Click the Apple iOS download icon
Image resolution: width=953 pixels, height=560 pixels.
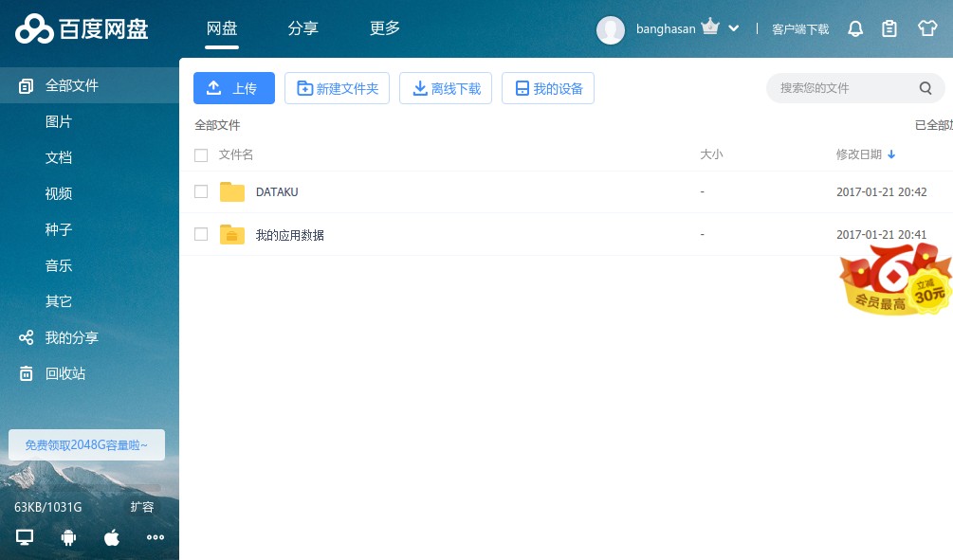111,537
